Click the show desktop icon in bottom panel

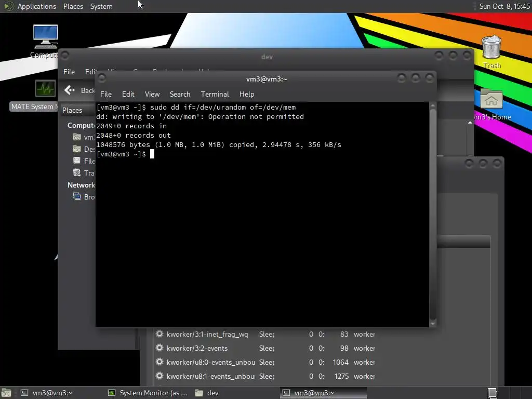coord(6,393)
